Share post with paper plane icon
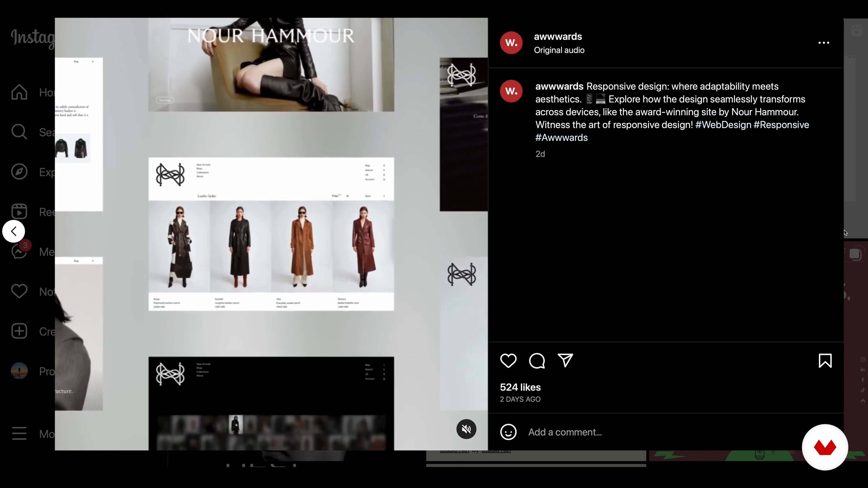The height and width of the screenshot is (488, 868). [565, 360]
